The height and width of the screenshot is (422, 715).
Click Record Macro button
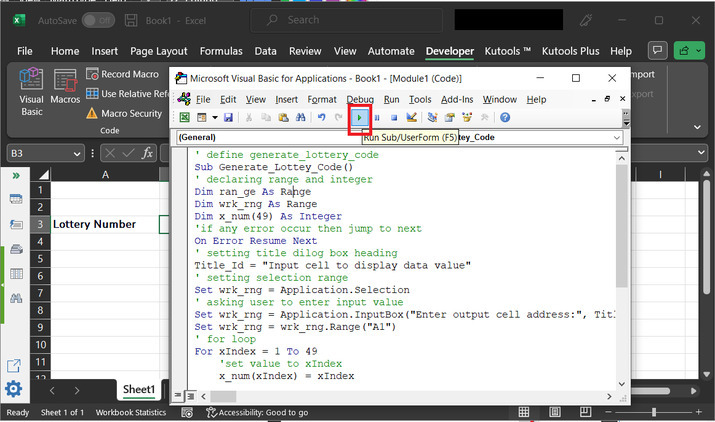[x=123, y=74]
